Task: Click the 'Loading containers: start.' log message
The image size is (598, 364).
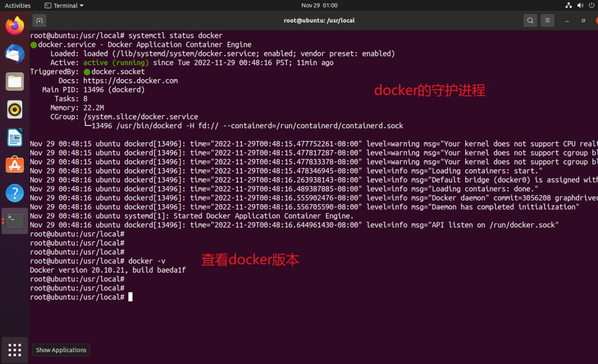Action: tap(487, 171)
